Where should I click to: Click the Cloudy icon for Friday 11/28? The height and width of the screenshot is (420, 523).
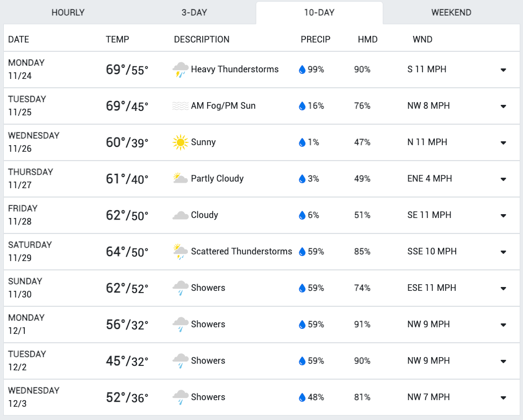pyautogui.click(x=181, y=215)
